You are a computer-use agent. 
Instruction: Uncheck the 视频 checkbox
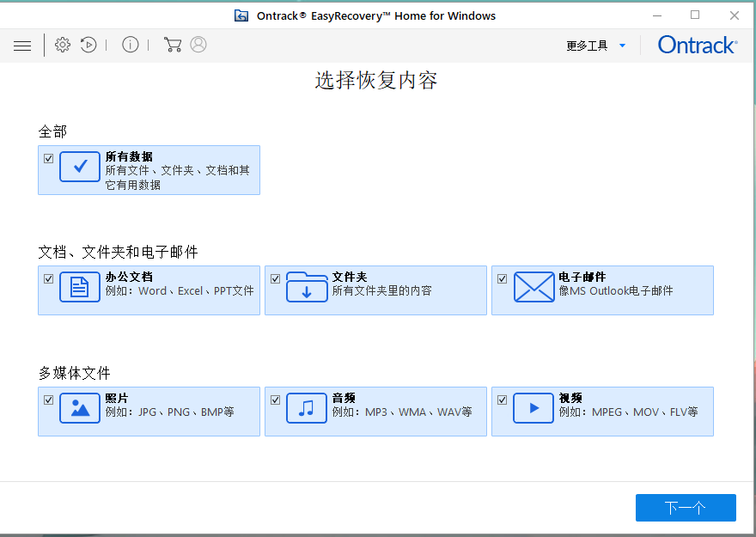[502, 400]
